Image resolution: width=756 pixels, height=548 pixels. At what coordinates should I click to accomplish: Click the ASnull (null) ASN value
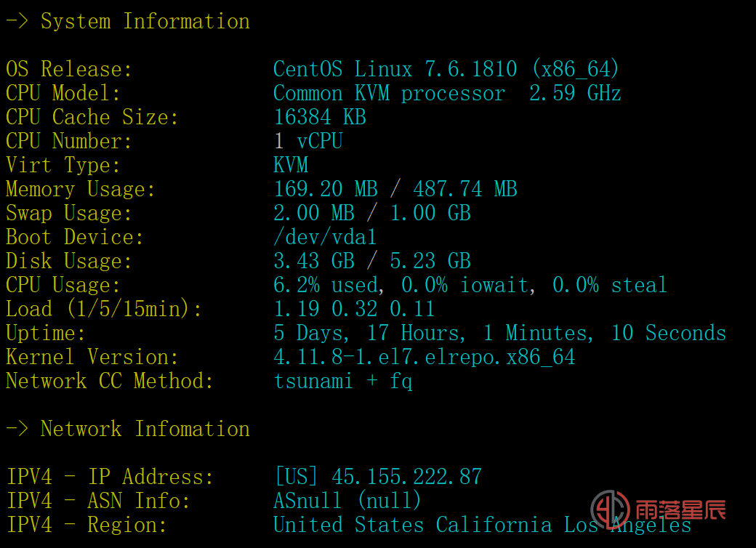pos(347,500)
